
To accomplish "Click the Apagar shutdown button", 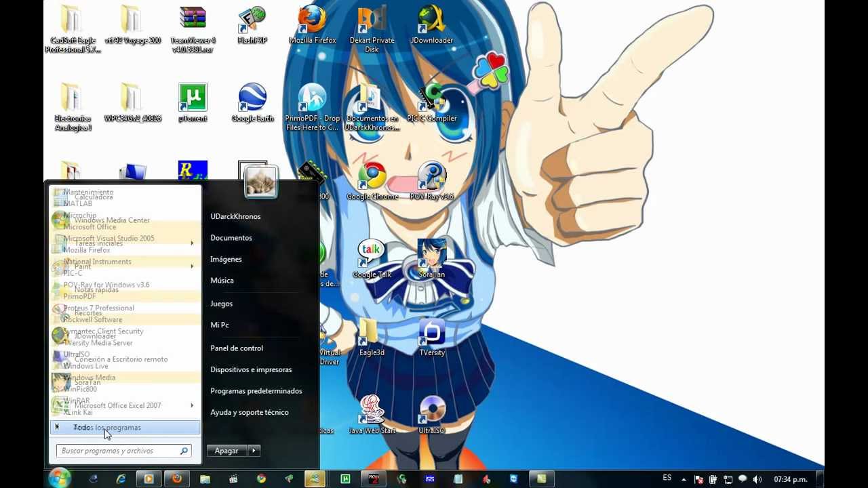I will tap(226, 451).
